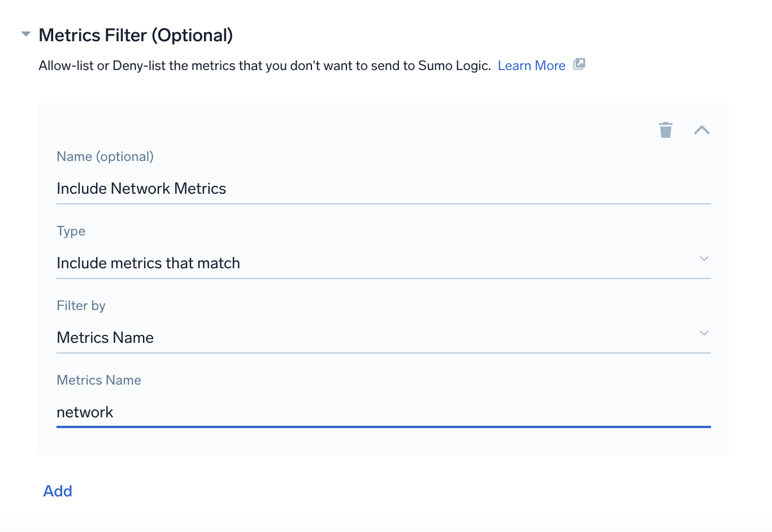The image size is (772, 532).
Task: Collapse the Metrics Filter section triangle
Action: (x=25, y=34)
